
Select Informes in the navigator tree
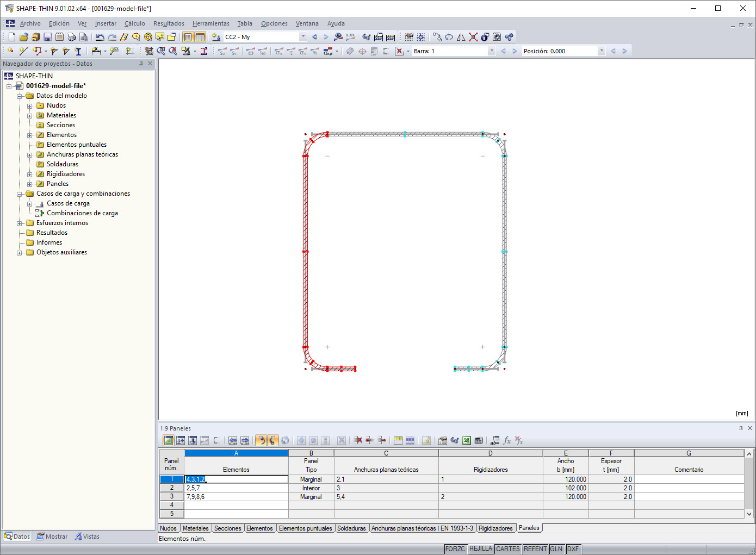click(49, 242)
